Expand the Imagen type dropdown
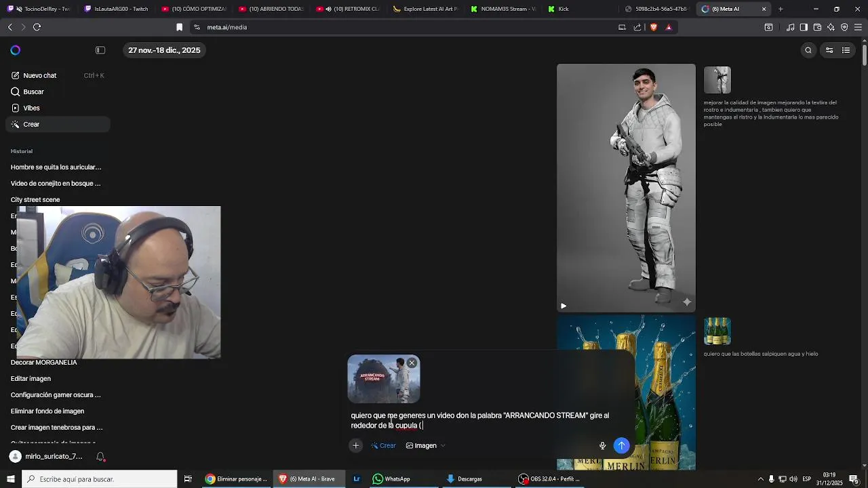 click(425, 445)
